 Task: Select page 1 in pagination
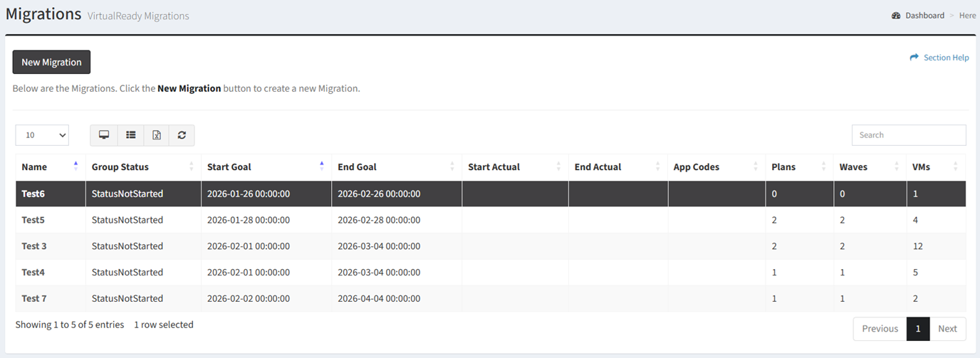(918, 329)
